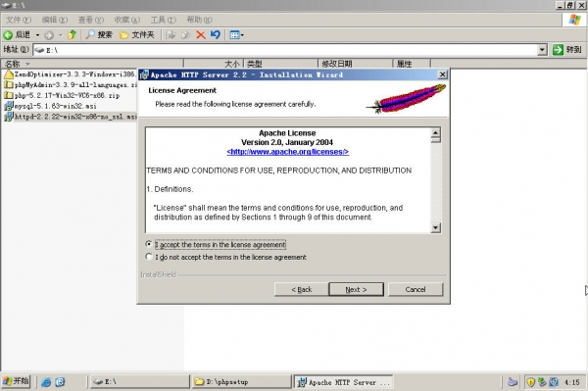Click the system tray icon left of the clock
Image resolution: width=588 pixels, height=391 pixels.
click(554, 382)
